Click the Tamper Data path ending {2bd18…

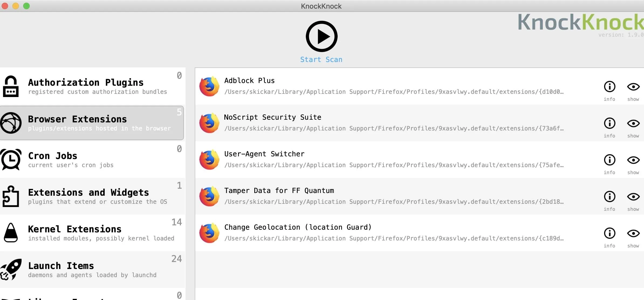[394, 202]
